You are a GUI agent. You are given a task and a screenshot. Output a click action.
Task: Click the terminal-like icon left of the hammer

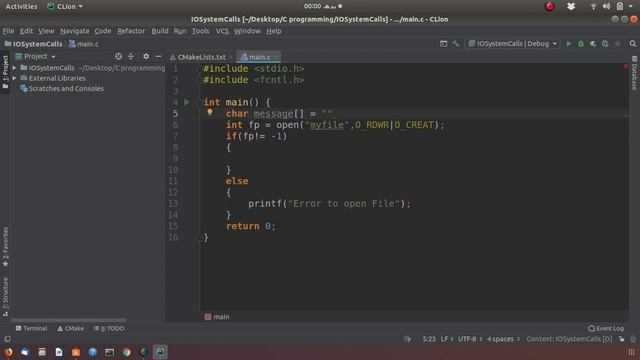(443, 44)
